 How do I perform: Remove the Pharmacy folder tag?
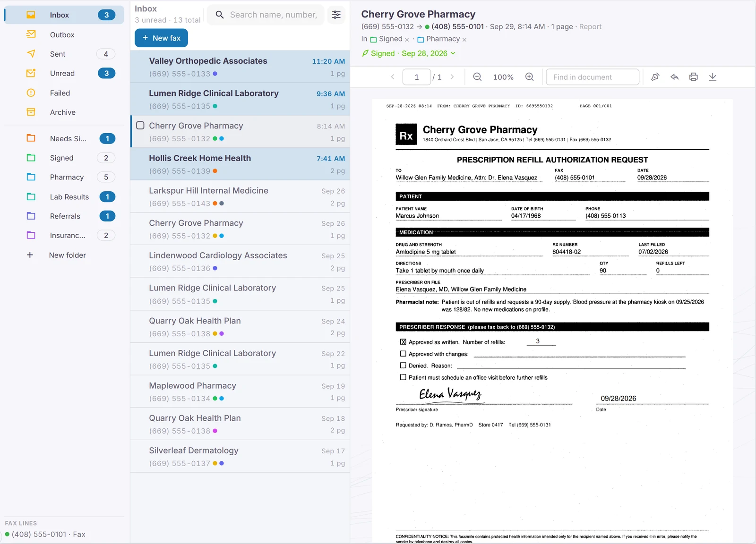coord(464,40)
